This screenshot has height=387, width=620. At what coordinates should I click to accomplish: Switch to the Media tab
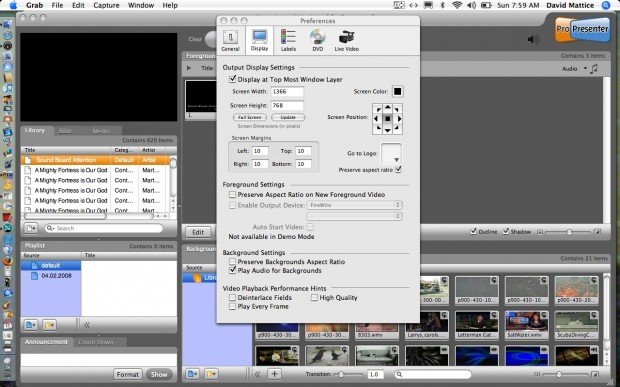click(101, 131)
